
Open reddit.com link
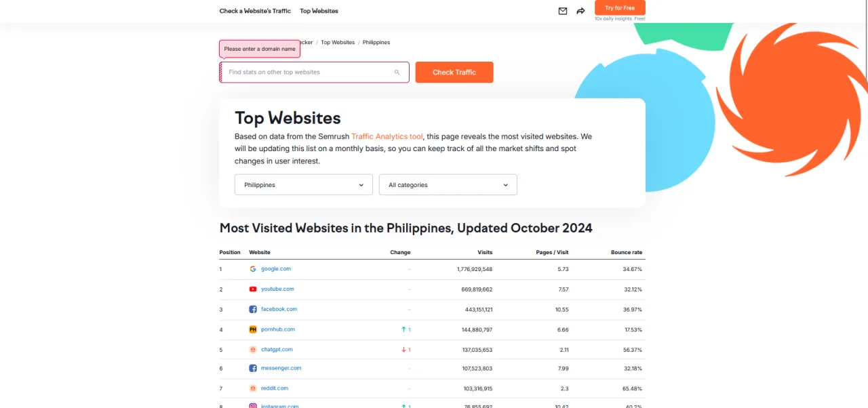(x=275, y=388)
